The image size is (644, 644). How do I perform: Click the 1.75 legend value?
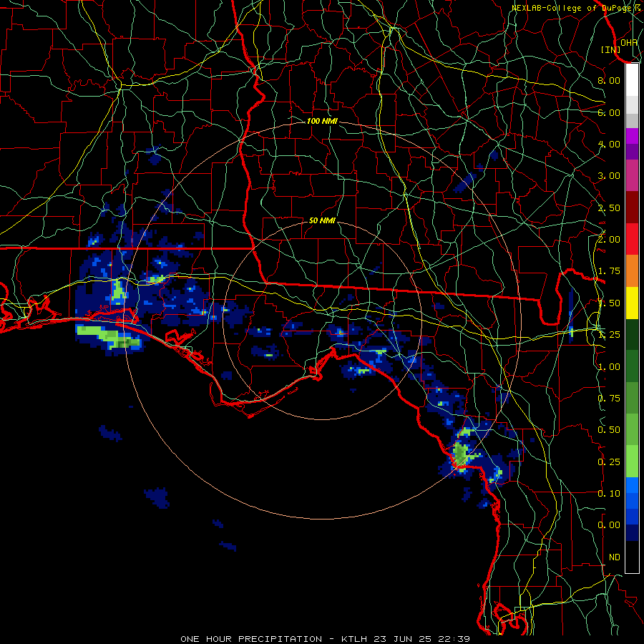pos(609,271)
